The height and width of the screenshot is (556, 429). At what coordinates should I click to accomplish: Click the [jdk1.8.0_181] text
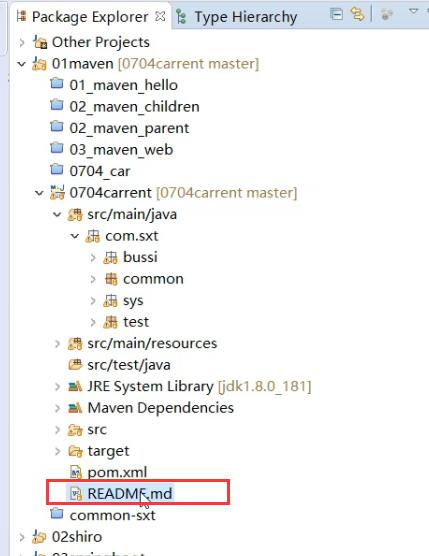(264, 387)
